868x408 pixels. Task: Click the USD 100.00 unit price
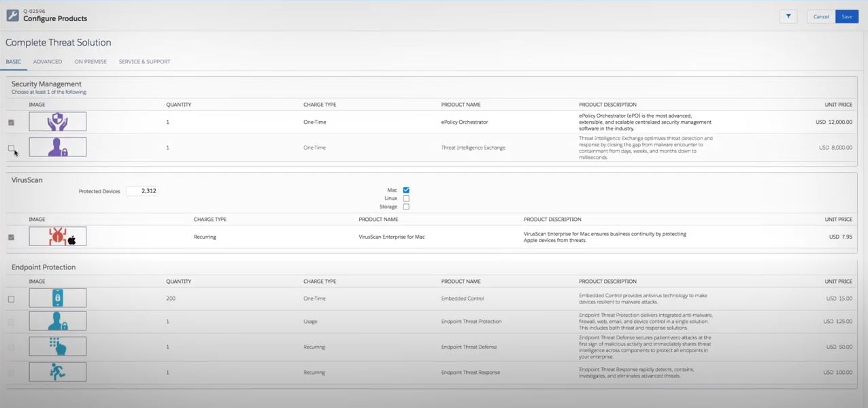(838, 373)
